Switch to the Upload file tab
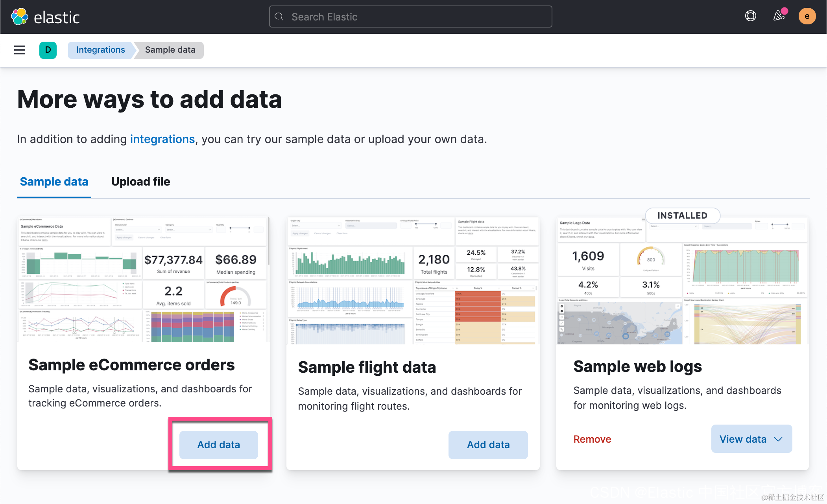Viewport: 827px width, 504px height. coord(140,182)
